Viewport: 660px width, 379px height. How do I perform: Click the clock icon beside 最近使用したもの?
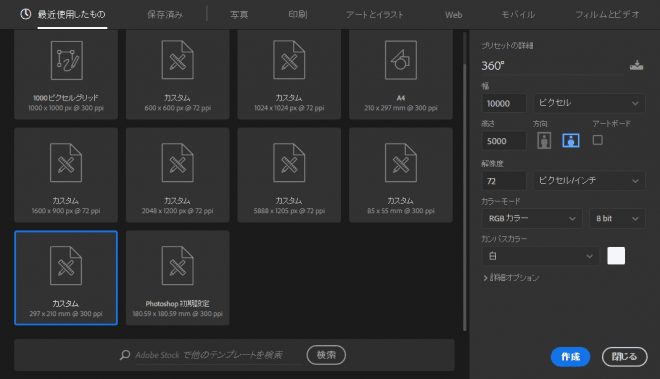click(x=26, y=14)
